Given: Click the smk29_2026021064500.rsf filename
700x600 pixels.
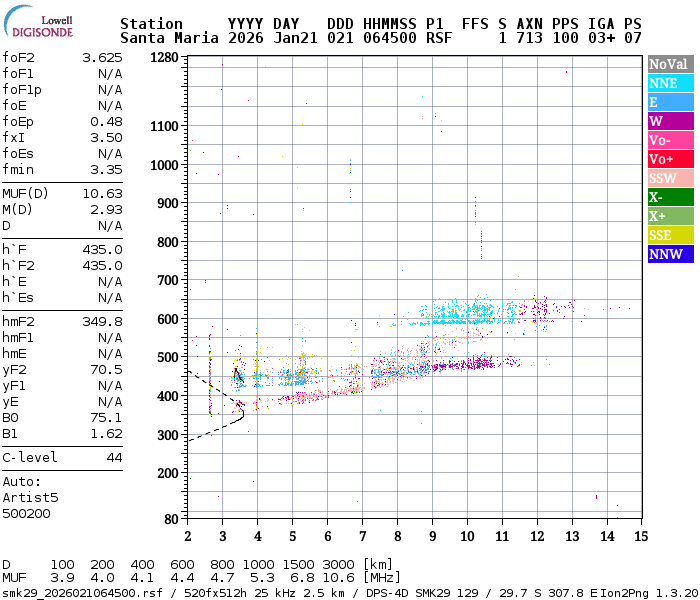Looking at the screenshot, I should 82,593.
